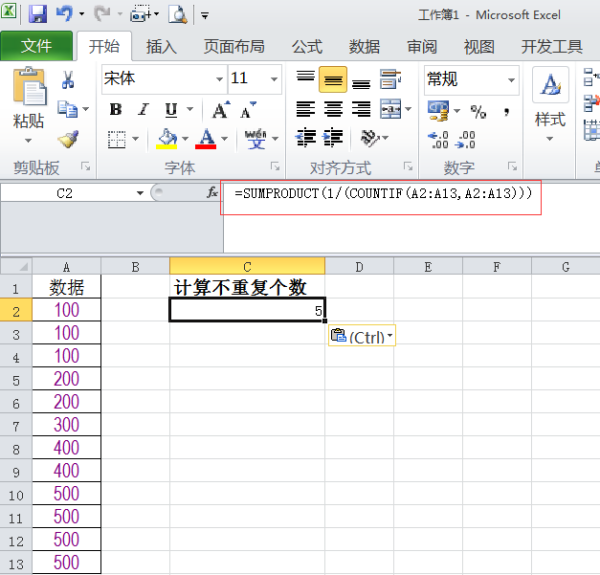Image resolution: width=600 pixels, height=575 pixels.
Task: Open the number format 常规 dropdown
Action: [511, 80]
